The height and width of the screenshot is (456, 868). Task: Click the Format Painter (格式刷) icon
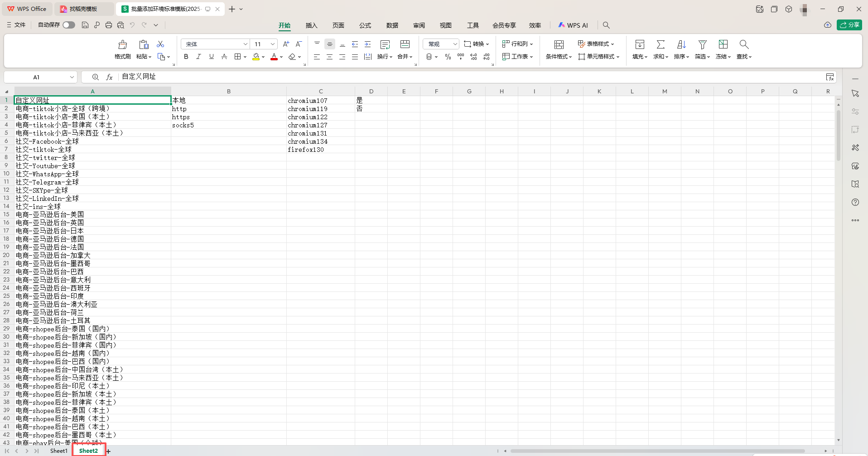pos(122,45)
